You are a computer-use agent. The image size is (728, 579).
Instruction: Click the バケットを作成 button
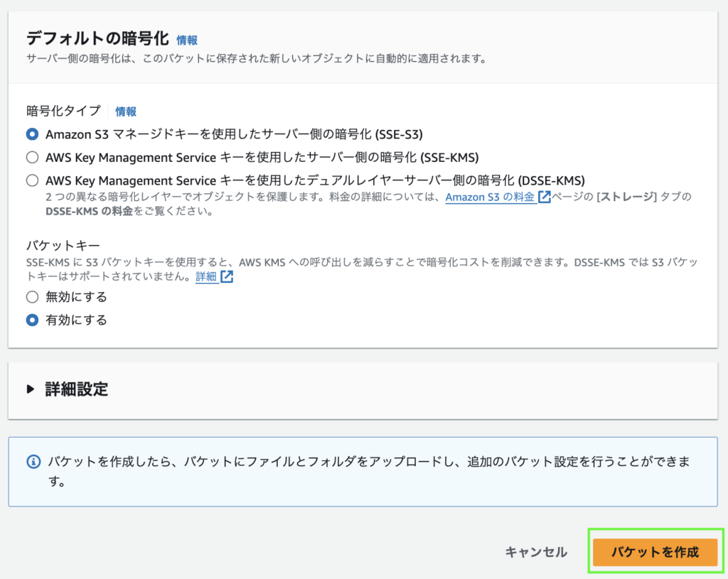click(x=655, y=551)
